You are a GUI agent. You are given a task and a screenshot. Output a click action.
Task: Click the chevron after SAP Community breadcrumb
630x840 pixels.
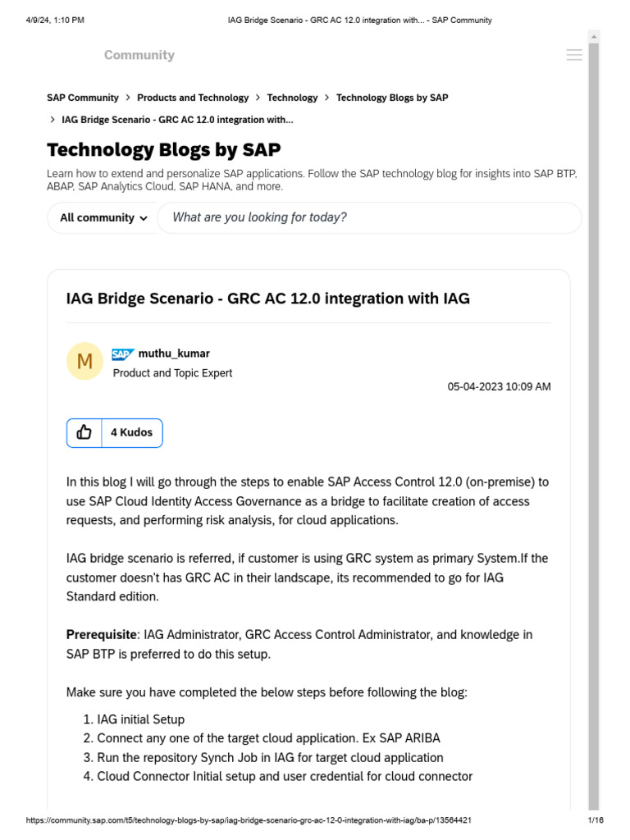(x=128, y=98)
